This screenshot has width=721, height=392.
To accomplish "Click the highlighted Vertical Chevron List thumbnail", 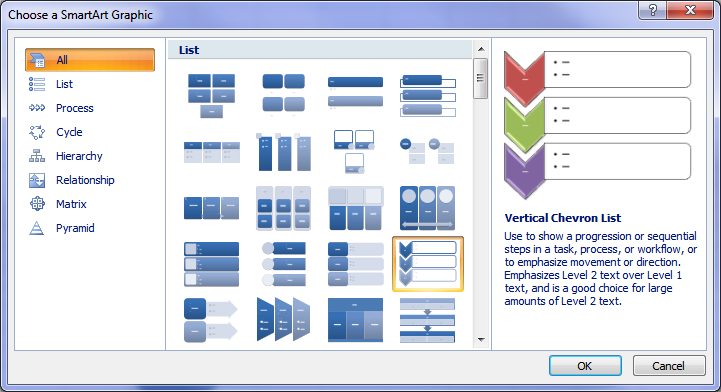I will pyautogui.click(x=428, y=264).
